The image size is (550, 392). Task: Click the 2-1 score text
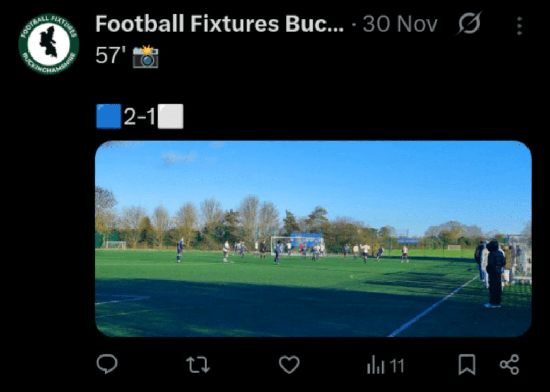(x=140, y=117)
